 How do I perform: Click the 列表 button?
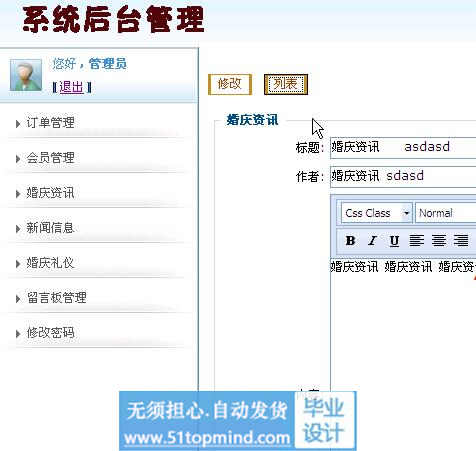coord(286,84)
